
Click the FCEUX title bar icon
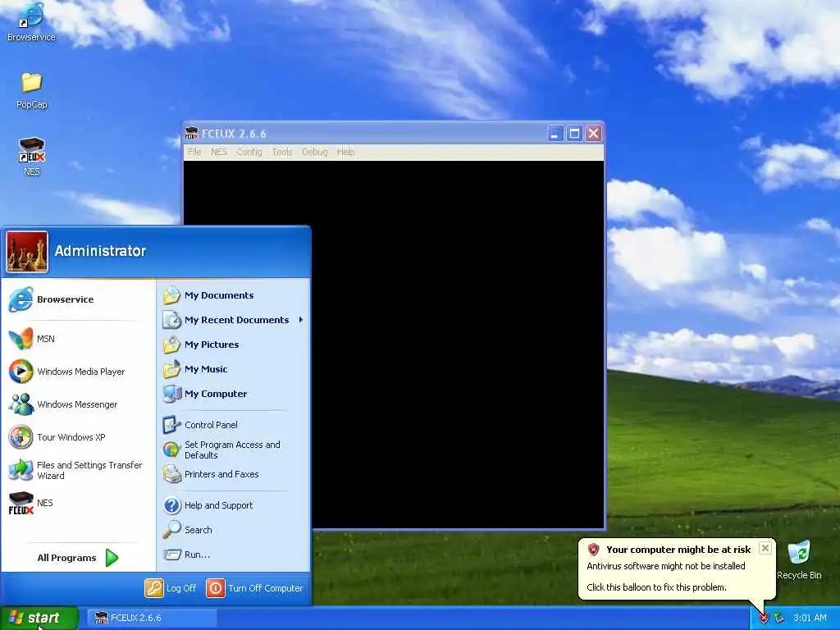point(191,133)
